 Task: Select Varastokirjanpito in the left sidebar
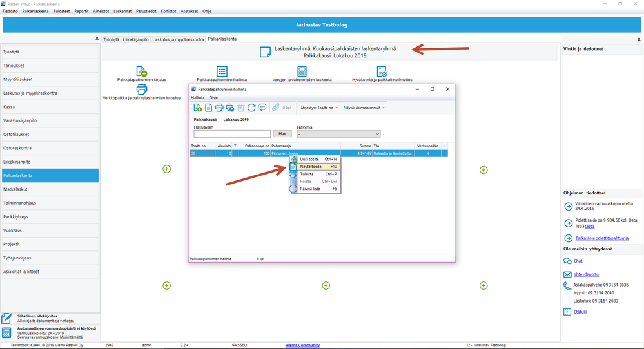click(50, 120)
